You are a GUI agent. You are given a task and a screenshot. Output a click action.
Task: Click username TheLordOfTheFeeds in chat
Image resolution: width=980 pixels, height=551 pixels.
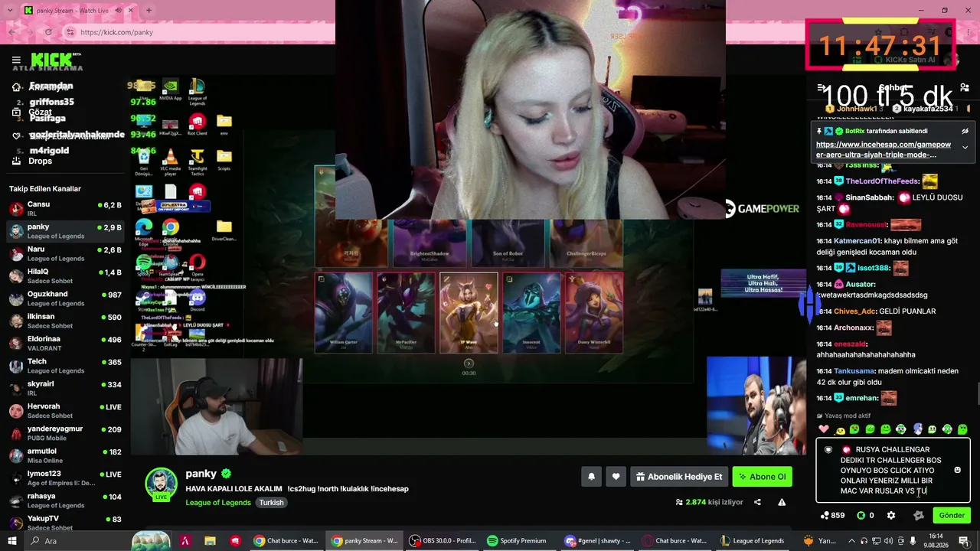tap(881, 181)
